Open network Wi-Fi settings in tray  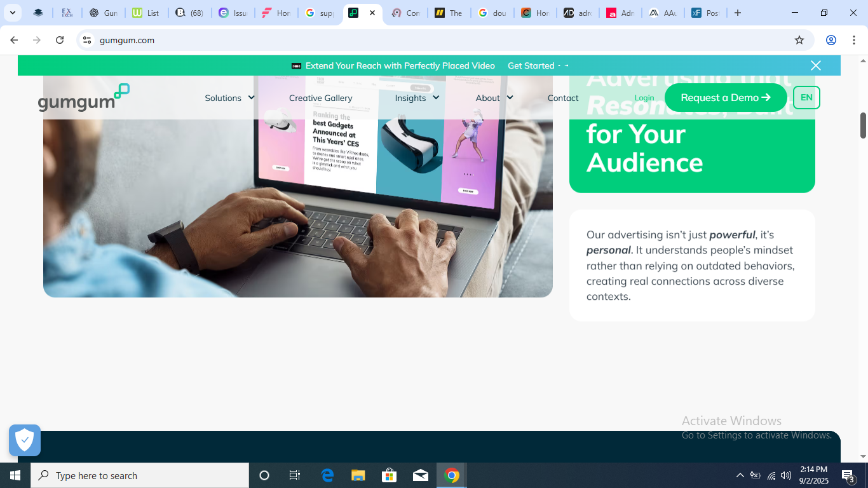point(771,475)
